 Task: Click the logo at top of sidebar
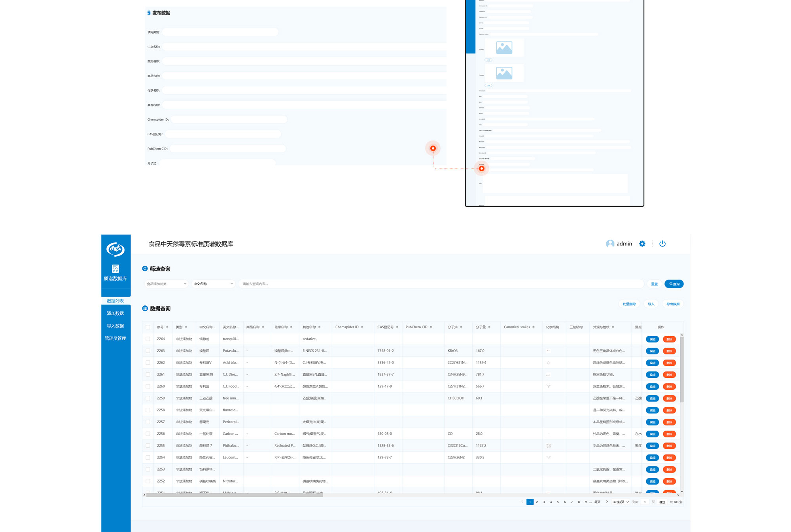[115, 249]
